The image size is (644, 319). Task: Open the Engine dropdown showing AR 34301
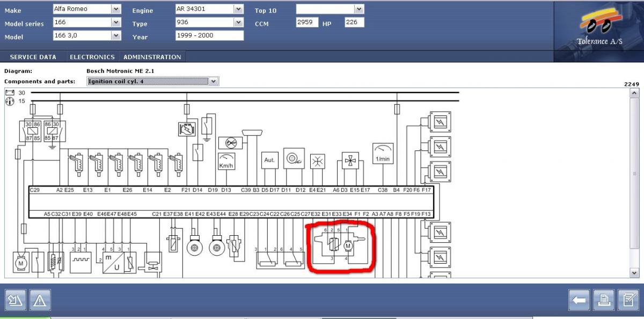tap(239, 9)
